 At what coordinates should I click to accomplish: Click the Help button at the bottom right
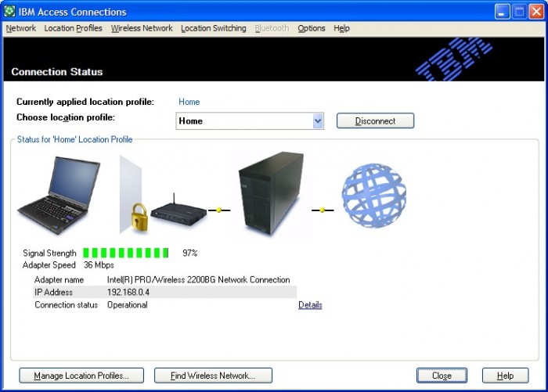506,376
